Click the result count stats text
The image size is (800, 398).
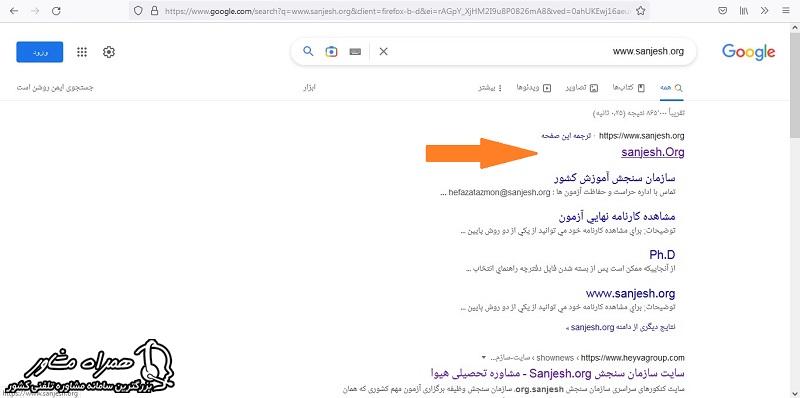(x=639, y=112)
